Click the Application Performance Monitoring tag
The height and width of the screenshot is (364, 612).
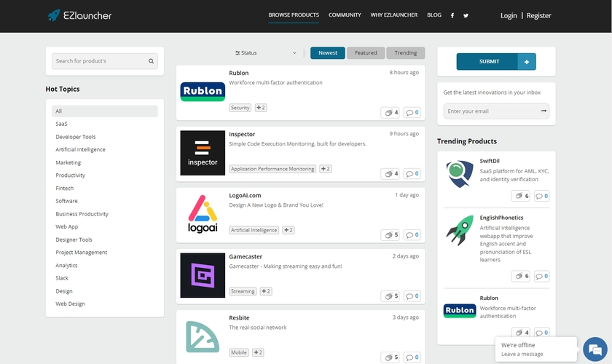coord(272,169)
